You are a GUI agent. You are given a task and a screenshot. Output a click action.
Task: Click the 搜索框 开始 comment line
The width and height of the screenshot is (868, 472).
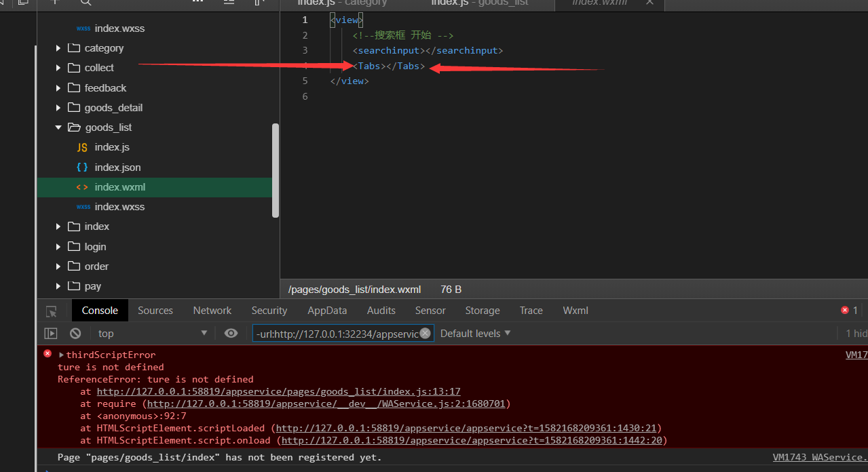pyautogui.click(x=403, y=35)
